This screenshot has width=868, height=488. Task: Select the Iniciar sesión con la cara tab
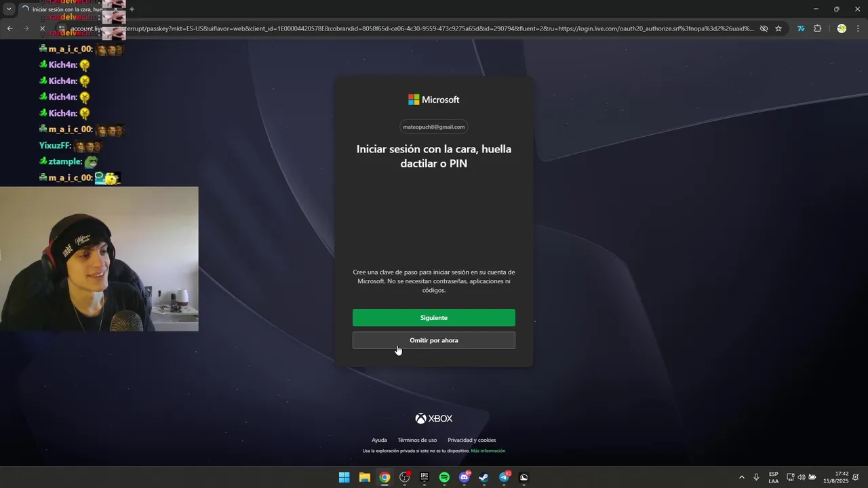tap(70, 9)
